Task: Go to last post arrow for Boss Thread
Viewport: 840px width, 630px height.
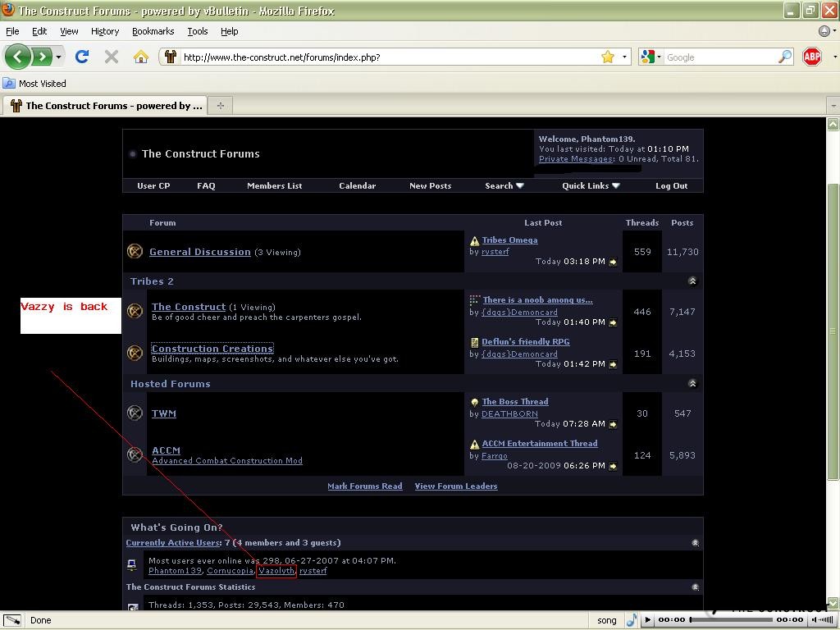Action: (x=613, y=424)
